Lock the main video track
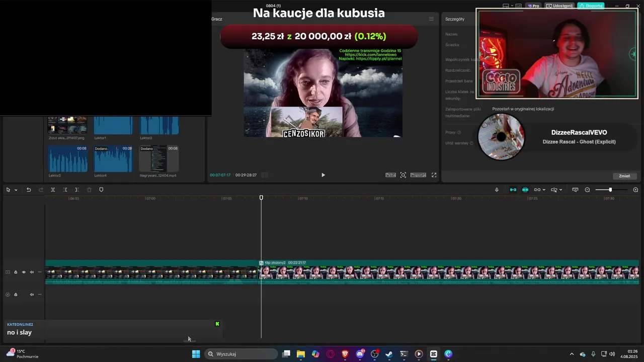This screenshot has width=644, height=362. [x=16, y=272]
